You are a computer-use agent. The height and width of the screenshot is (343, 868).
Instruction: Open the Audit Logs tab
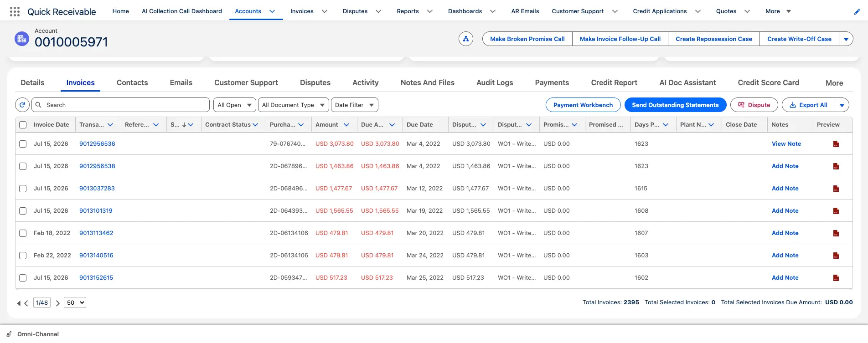(x=495, y=83)
